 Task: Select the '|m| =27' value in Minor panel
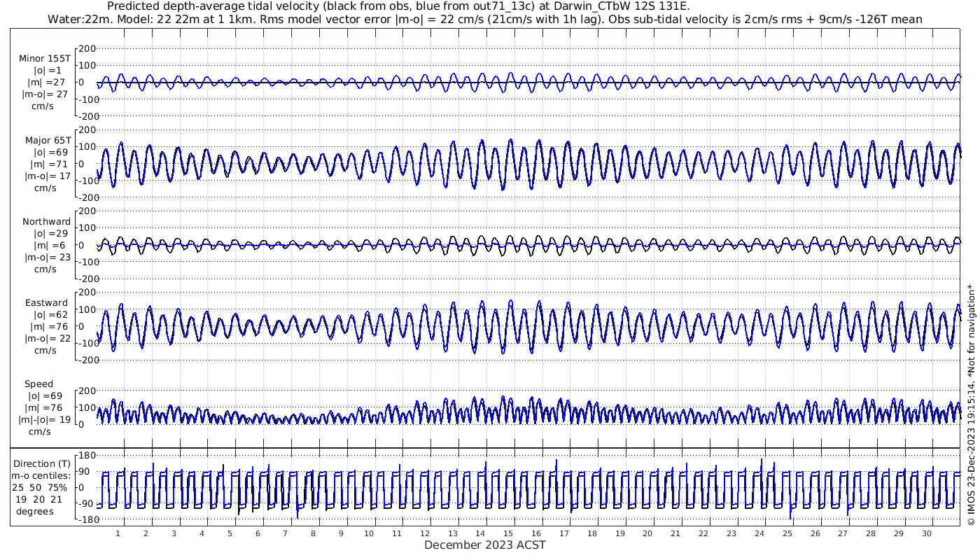(45, 83)
